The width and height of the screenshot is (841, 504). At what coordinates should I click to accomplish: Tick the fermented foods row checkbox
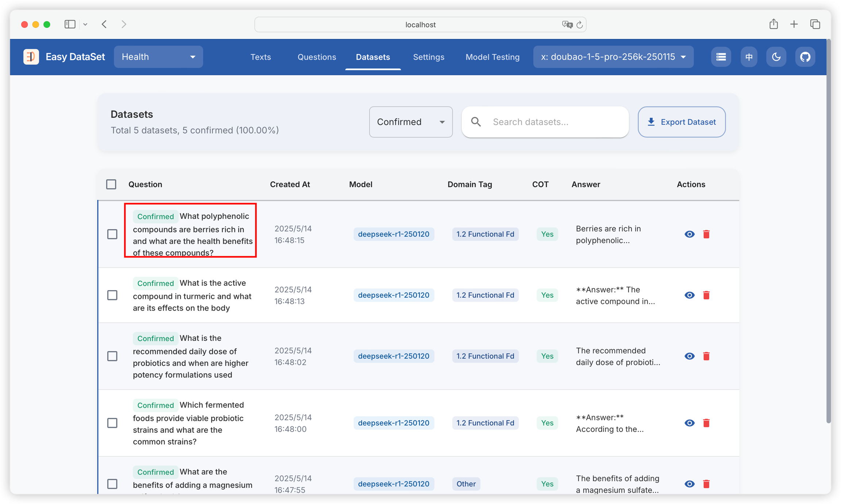coord(112,423)
